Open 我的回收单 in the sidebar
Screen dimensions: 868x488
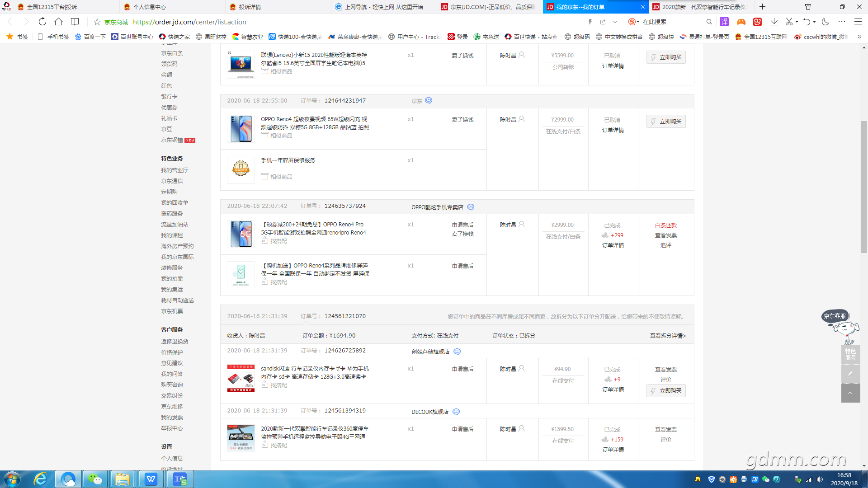tap(175, 202)
